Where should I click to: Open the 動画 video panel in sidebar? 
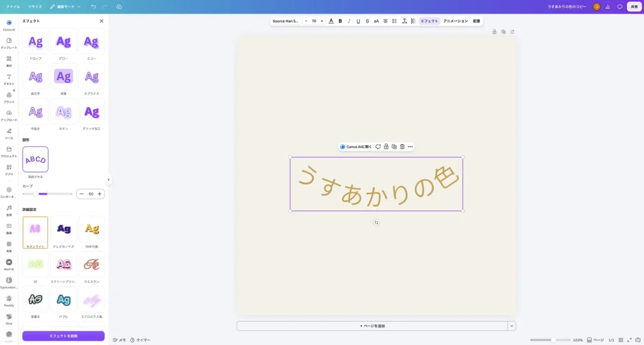coord(9,228)
